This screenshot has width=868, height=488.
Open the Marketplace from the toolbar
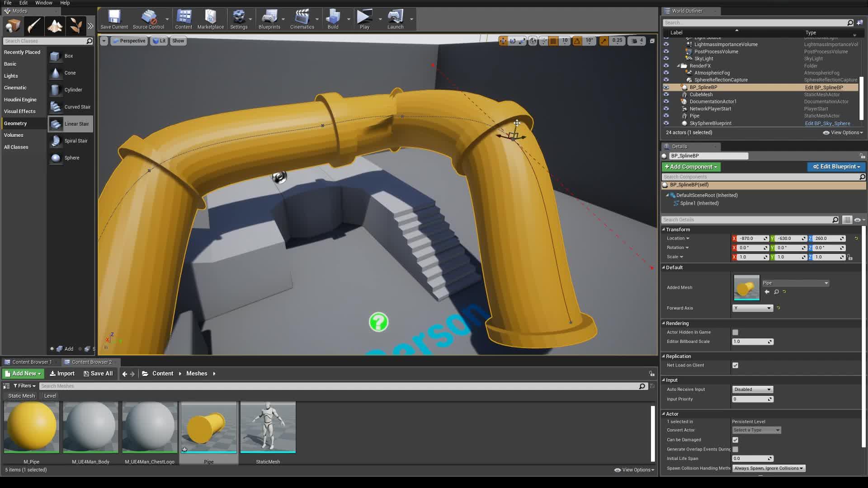[x=211, y=19]
